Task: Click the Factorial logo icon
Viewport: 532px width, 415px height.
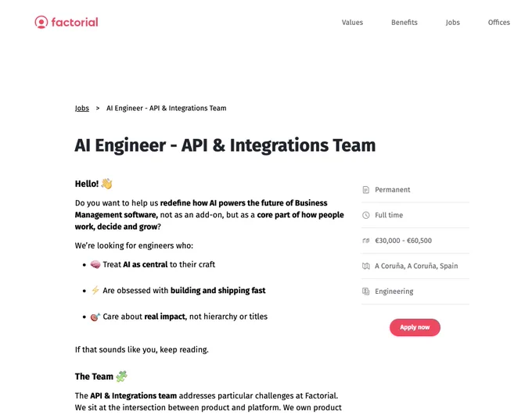Action: [41, 23]
